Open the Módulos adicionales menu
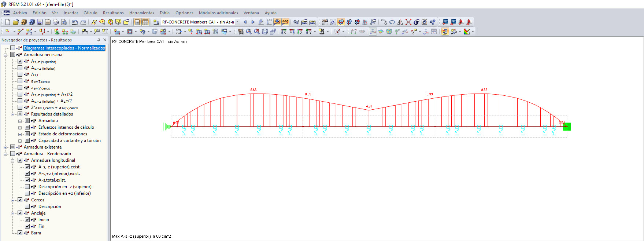 pos(218,13)
